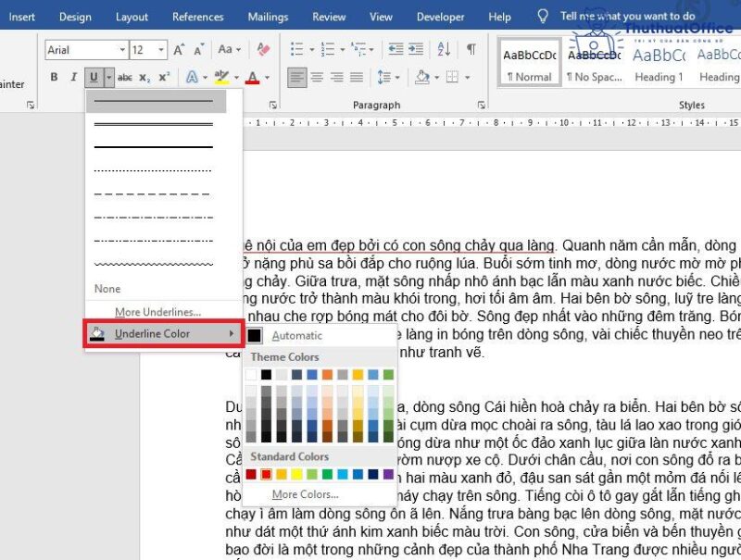Switch to the References tab

point(198,17)
